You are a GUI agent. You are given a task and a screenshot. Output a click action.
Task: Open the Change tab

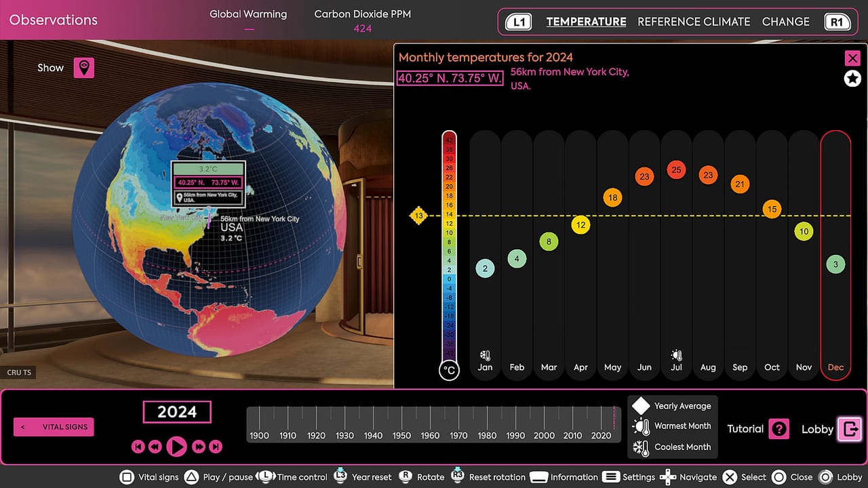click(785, 22)
